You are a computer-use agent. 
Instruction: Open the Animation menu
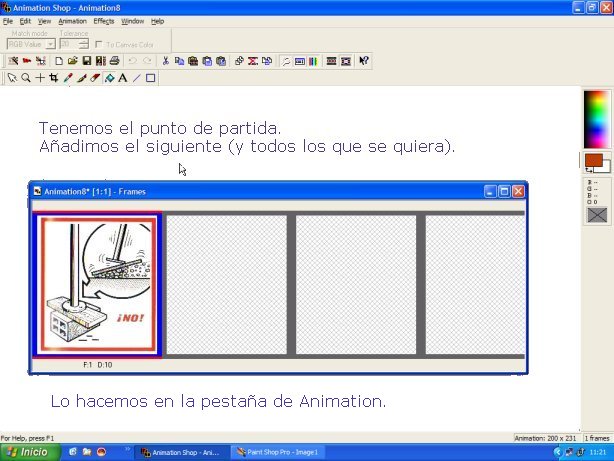(x=72, y=20)
